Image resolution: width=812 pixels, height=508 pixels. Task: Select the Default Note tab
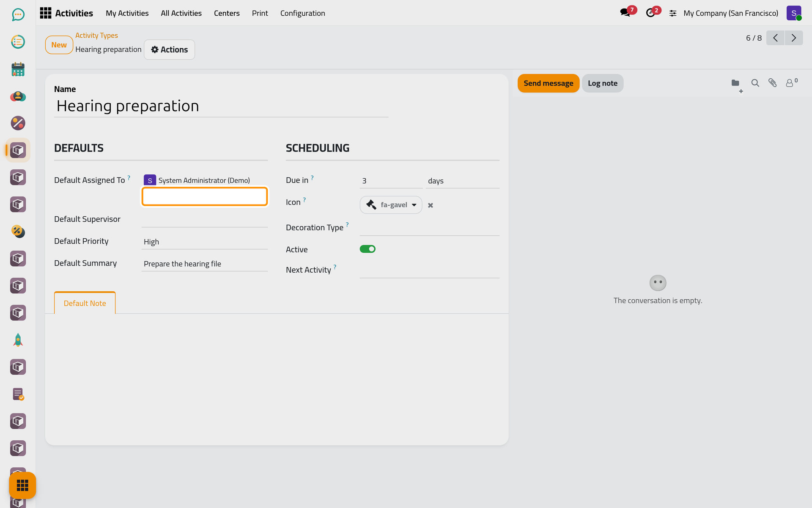coord(85,303)
